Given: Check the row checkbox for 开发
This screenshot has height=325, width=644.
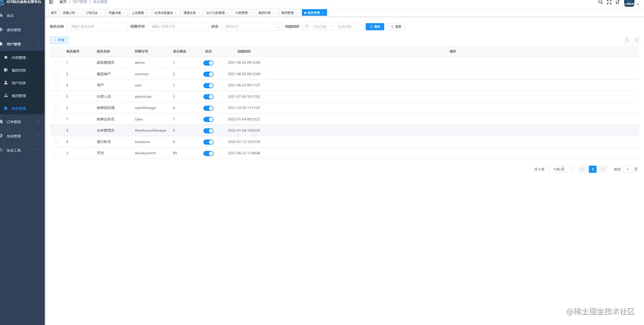Looking at the screenshot, I should [x=57, y=153].
